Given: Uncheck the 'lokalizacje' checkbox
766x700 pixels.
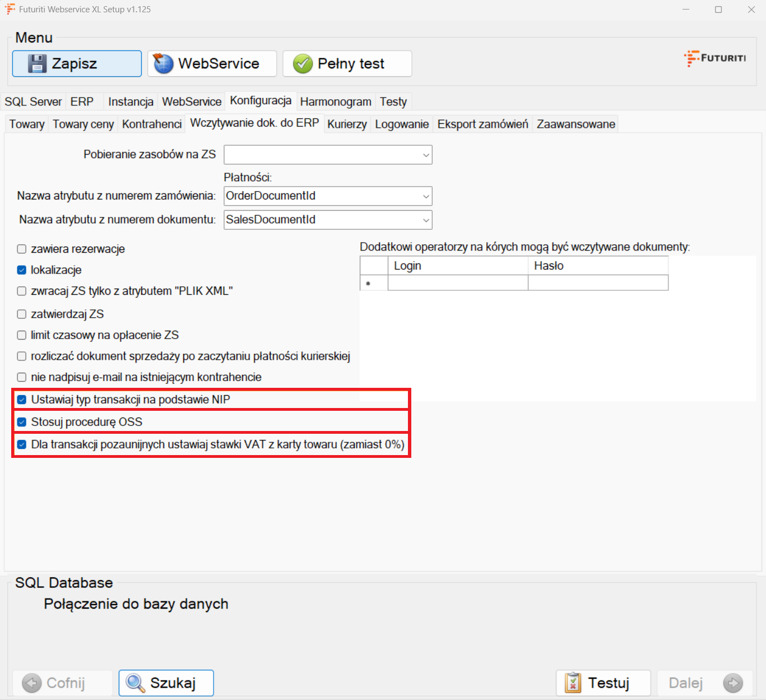Looking at the screenshot, I should pyautogui.click(x=22, y=270).
